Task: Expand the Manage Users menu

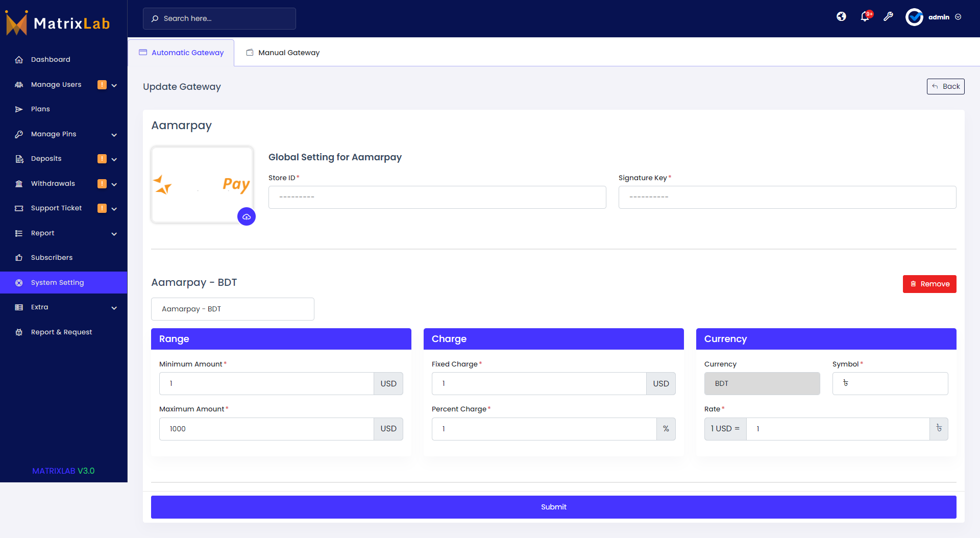Action: coord(114,85)
